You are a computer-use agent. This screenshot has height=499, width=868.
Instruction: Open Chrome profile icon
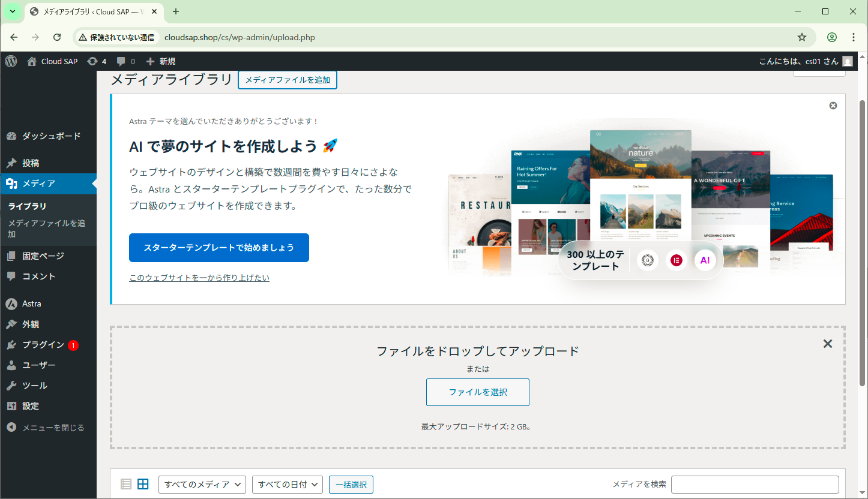pos(832,37)
